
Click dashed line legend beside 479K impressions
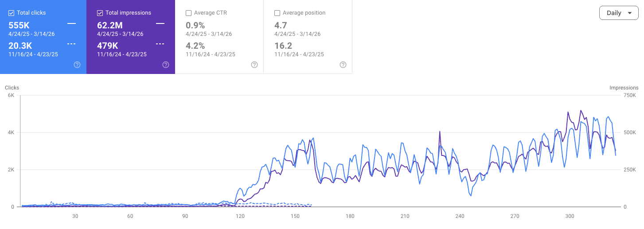click(160, 44)
